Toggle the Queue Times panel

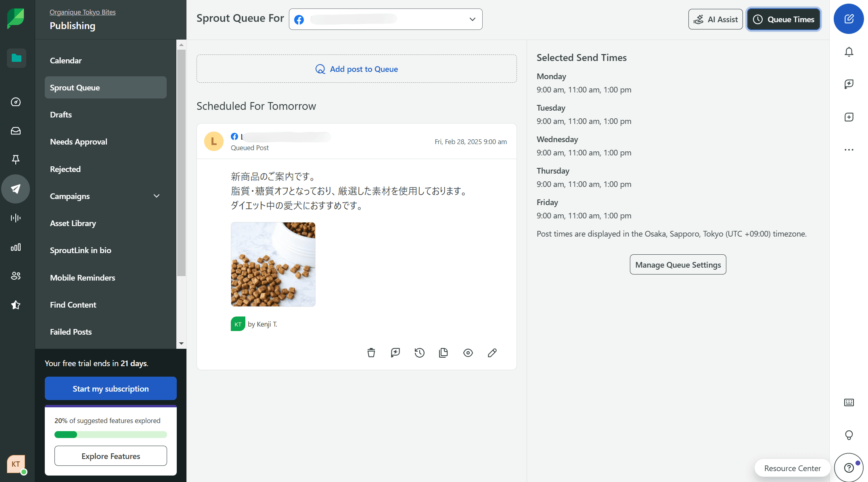(x=783, y=19)
